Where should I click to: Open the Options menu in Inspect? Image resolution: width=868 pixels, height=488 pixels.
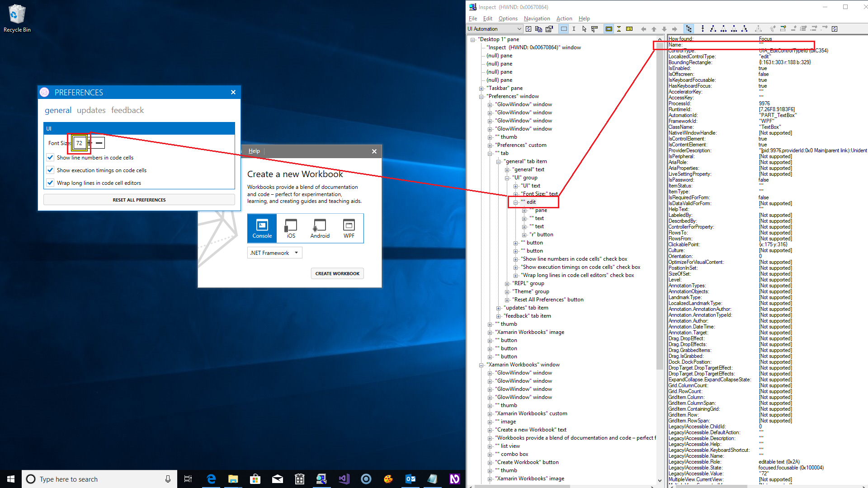(x=508, y=19)
